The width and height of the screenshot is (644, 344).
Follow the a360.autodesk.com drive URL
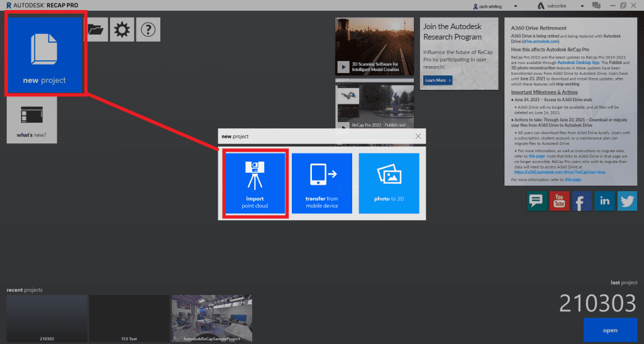[560, 172]
